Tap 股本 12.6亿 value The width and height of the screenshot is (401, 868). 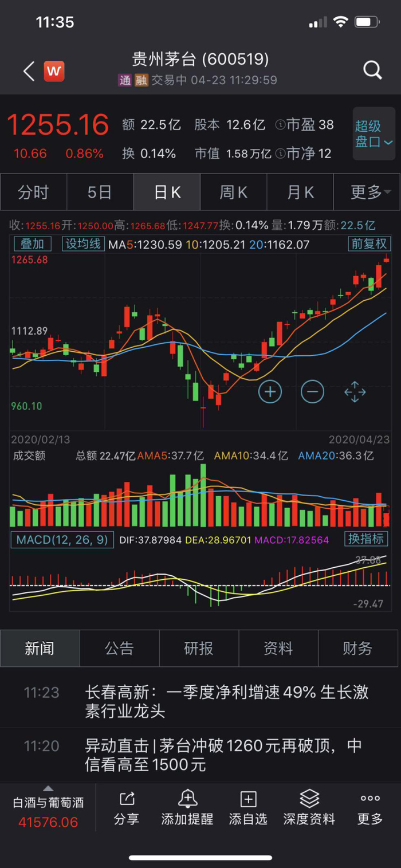click(230, 125)
